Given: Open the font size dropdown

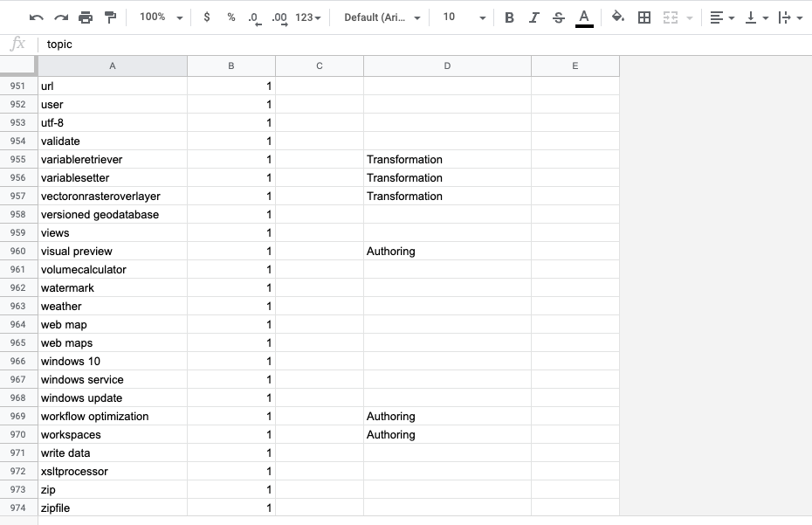Looking at the screenshot, I should [x=462, y=16].
